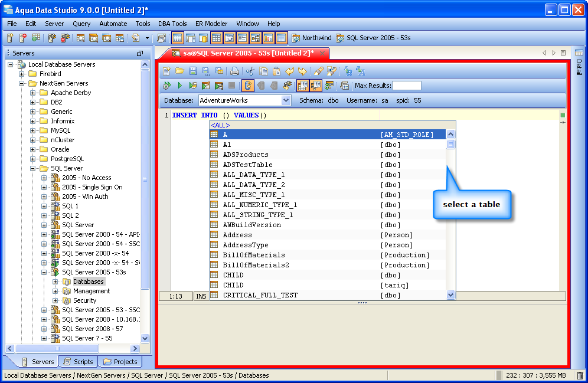Toggle the grid results view button
The width and height of the screenshot is (588, 383).
[303, 86]
